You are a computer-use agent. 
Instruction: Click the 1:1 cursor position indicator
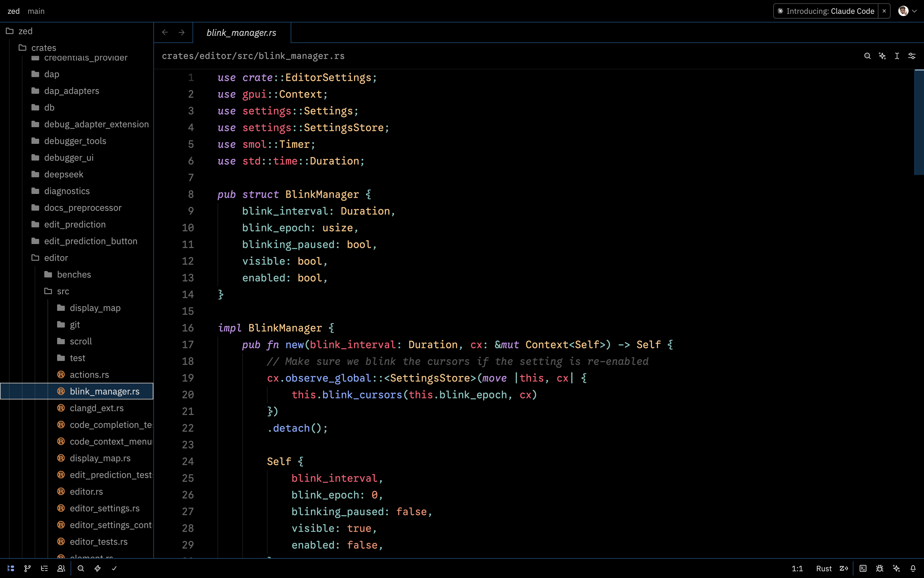pyautogui.click(x=797, y=568)
